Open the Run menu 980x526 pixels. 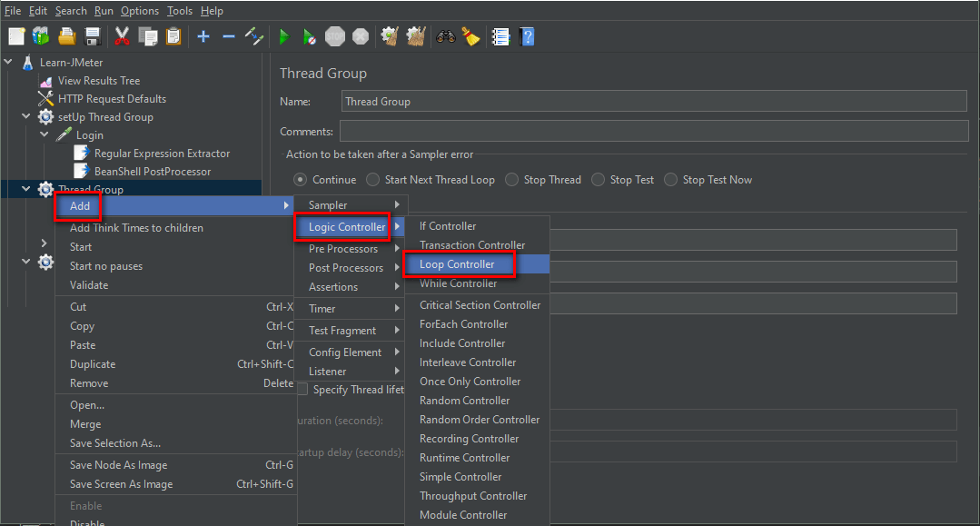click(x=104, y=11)
